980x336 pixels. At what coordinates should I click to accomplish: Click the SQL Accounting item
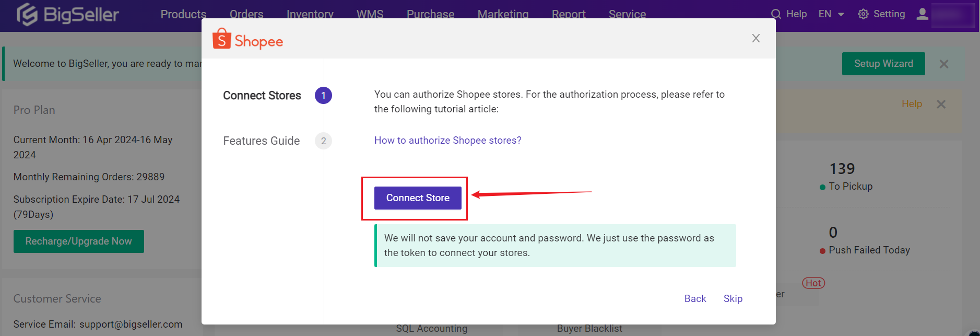432,329
